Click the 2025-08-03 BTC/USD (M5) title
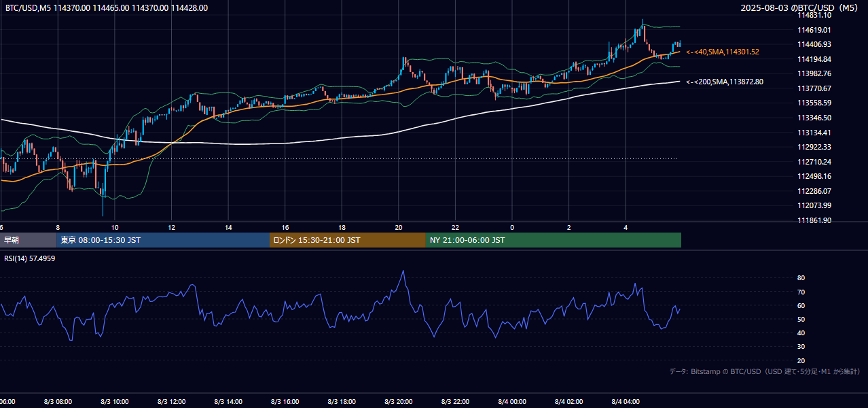Image resolution: width=868 pixels, height=408 pixels. [x=800, y=8]
